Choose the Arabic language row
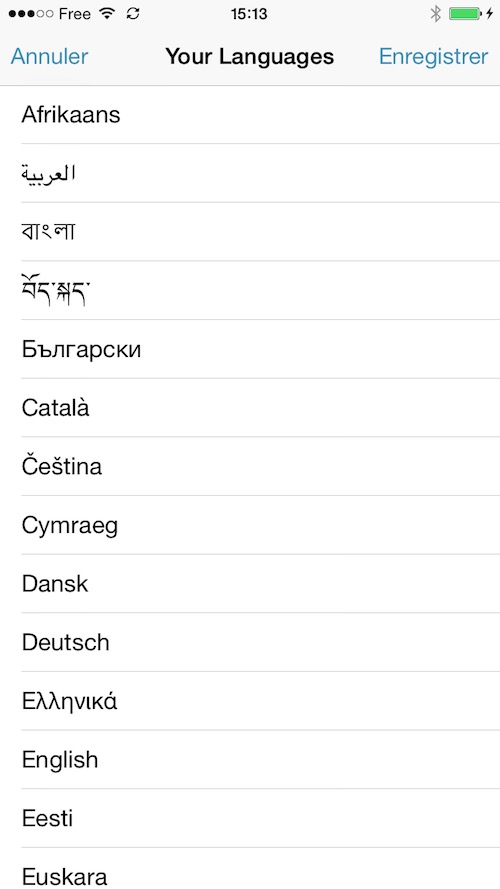This screenshot has width=500, height=889. (x=250, y=173)
